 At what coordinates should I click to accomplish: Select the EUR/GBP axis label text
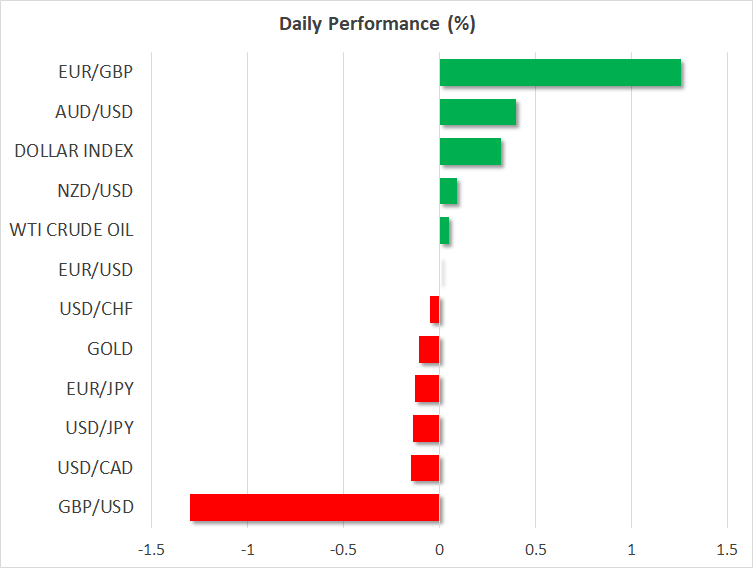click(x=96, y=72)
